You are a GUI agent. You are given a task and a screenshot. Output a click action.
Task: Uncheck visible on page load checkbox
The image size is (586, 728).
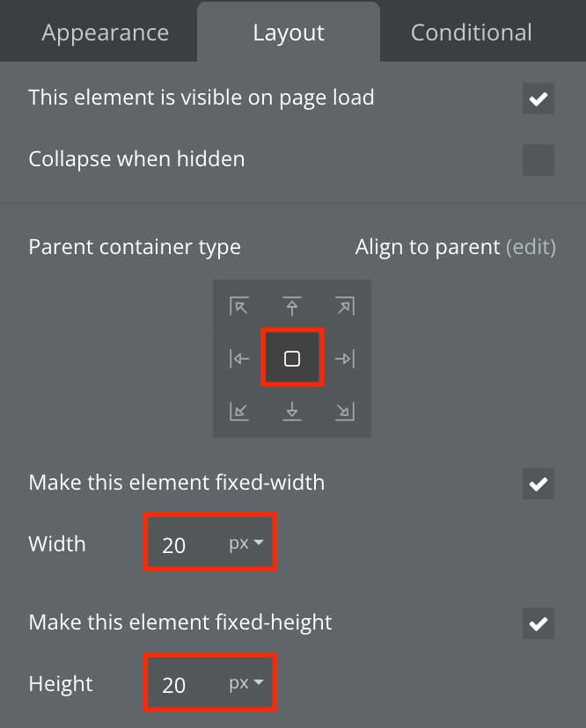pyautogui.click(x=538, y=98)
